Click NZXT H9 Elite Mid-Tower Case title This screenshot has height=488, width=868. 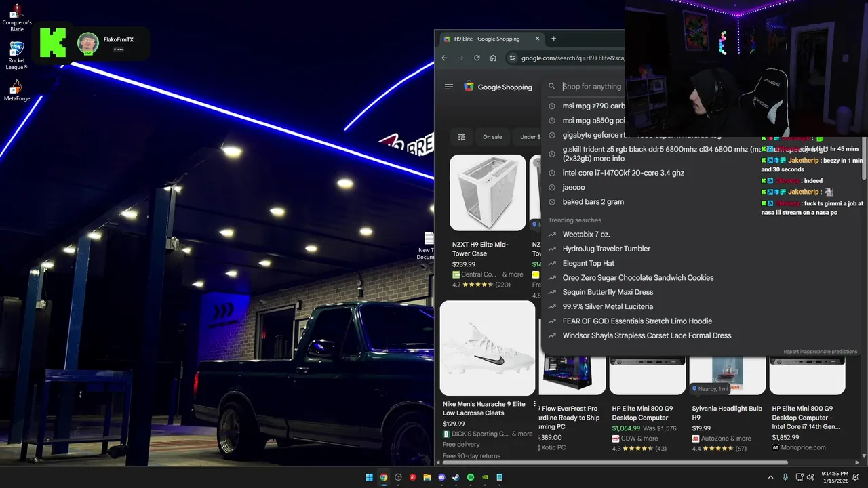480,249
